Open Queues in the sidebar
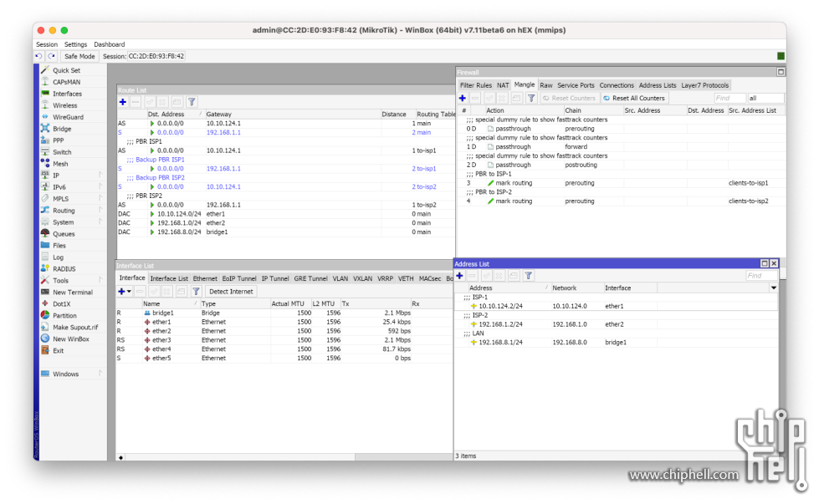This screenshot has width=819, height=504. 64,234
